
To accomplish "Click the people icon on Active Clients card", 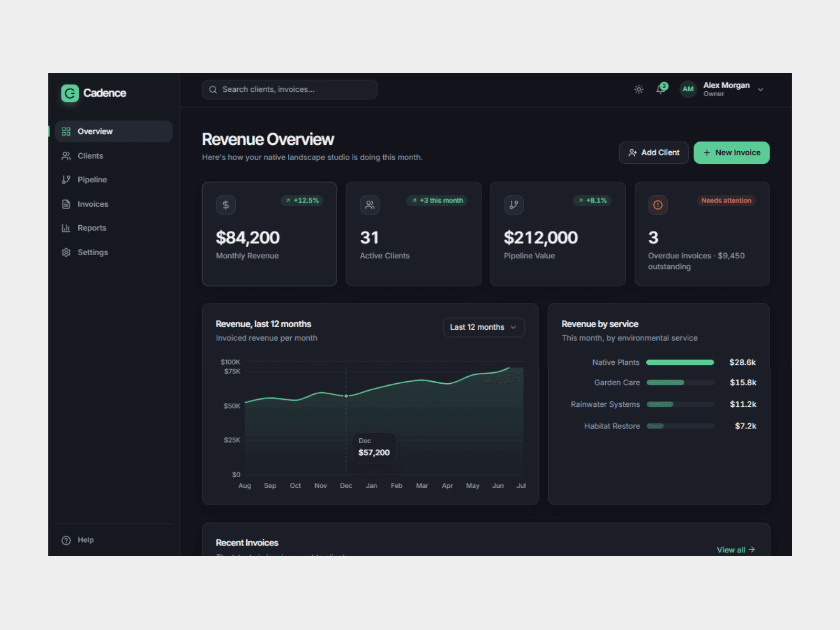I will click(370, 205).
